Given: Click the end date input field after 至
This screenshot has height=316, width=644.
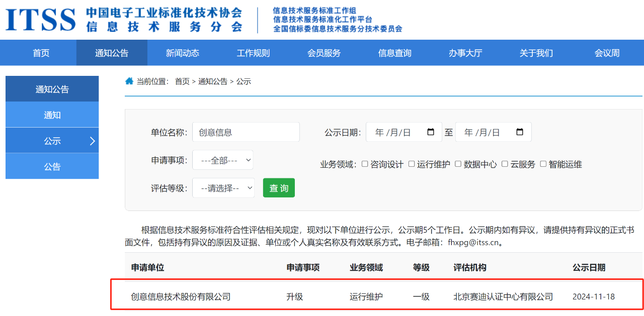Looking at the screenshot, I should (494, 132).
